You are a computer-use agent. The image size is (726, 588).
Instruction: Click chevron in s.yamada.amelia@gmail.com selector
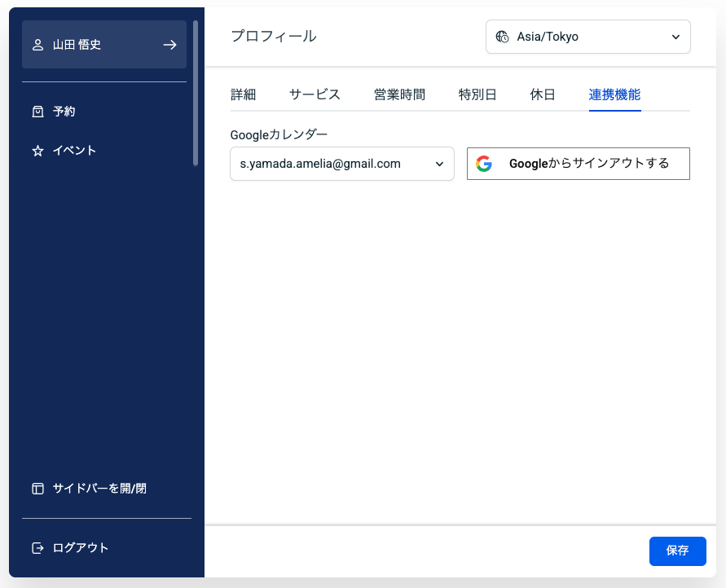pos(439,164)
